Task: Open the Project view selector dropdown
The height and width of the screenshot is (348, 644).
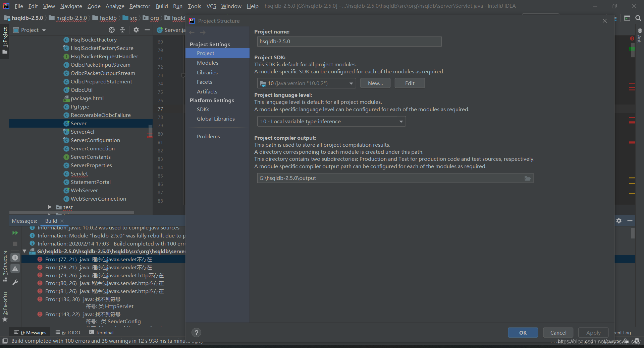Action: pos(30,30)
